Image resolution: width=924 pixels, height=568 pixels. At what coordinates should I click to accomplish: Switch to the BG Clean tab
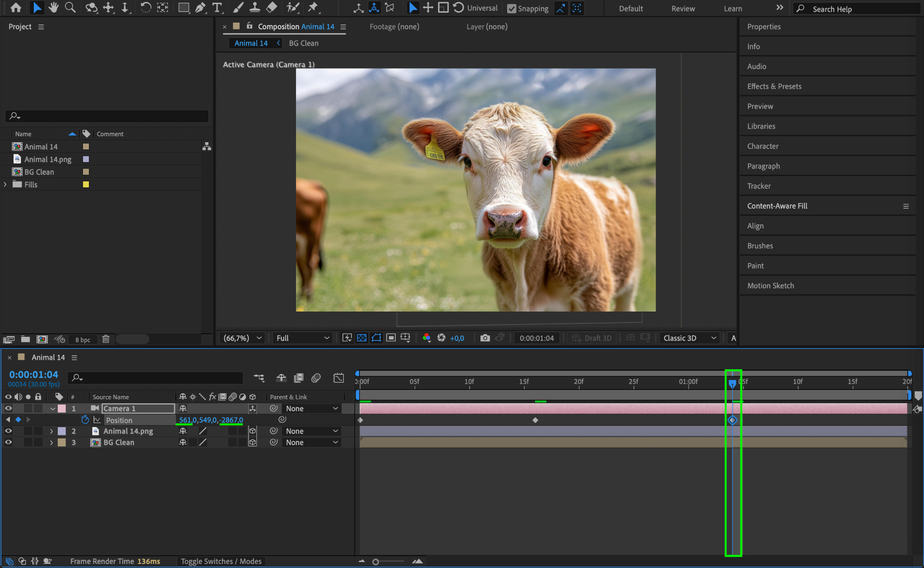pos(303,43)
